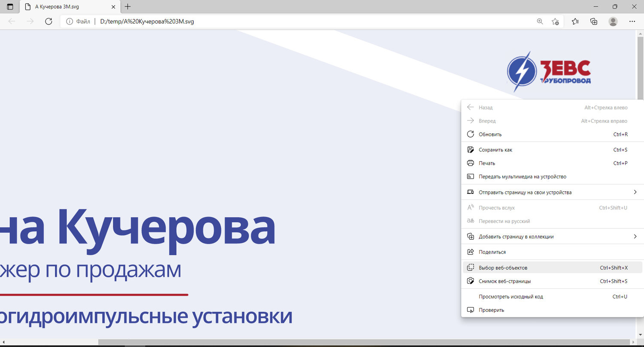
Task: Choose "Снимок веб-страницы" menu entry
Action: tap(553, 281)
